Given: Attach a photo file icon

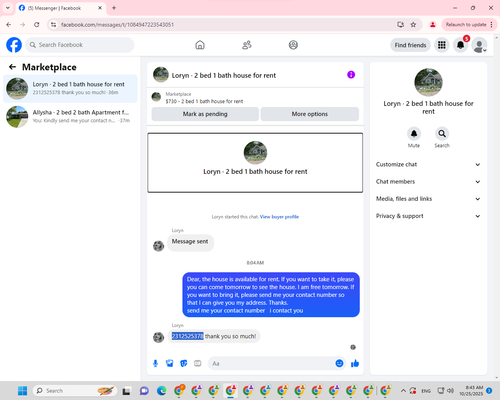Looking at the screenshot, I should tap(170, 363).
